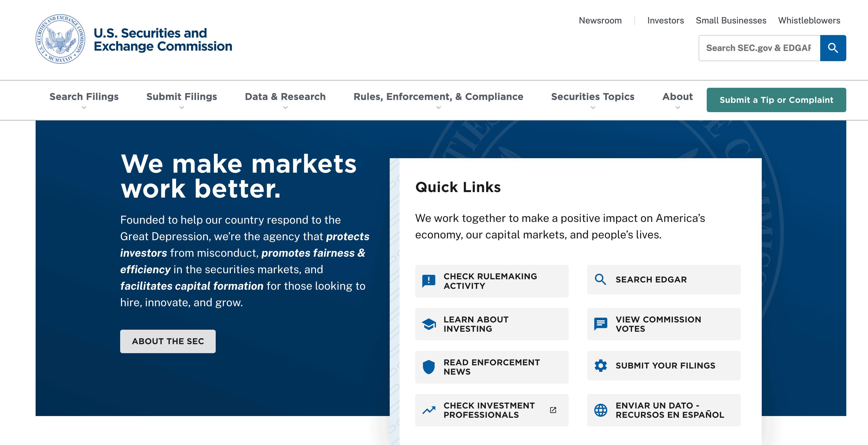868x445 pixels.
Task: Open the Newsroom link
Action: point(600,21)
